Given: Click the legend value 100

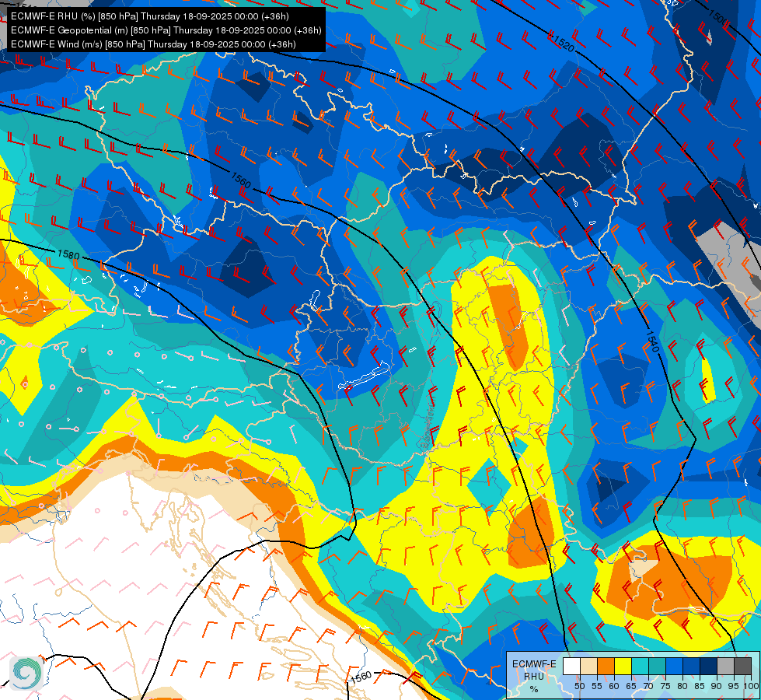Looking at the screenshot, I should click(751, 686).
